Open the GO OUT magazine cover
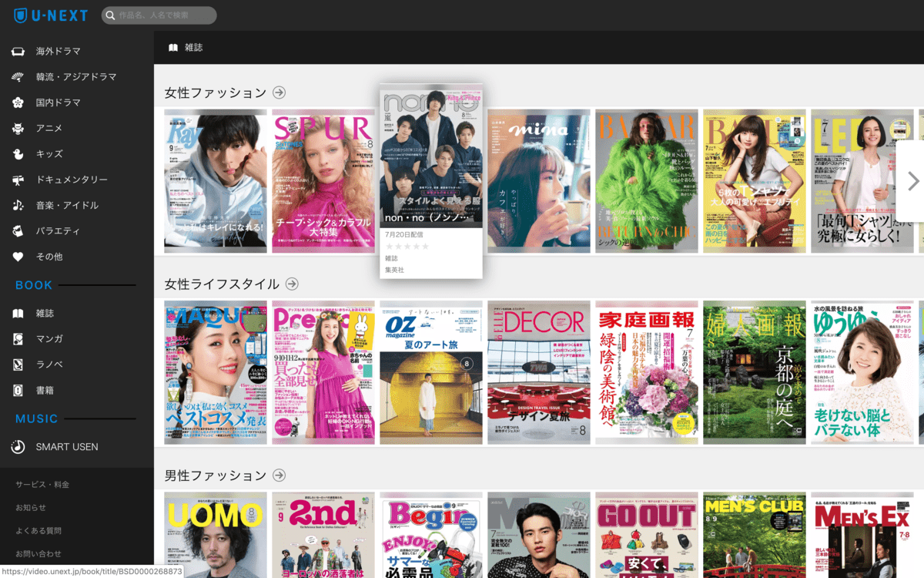Image resolution: width=924 pixels, height=578 pixels. [x=647, y=535]
